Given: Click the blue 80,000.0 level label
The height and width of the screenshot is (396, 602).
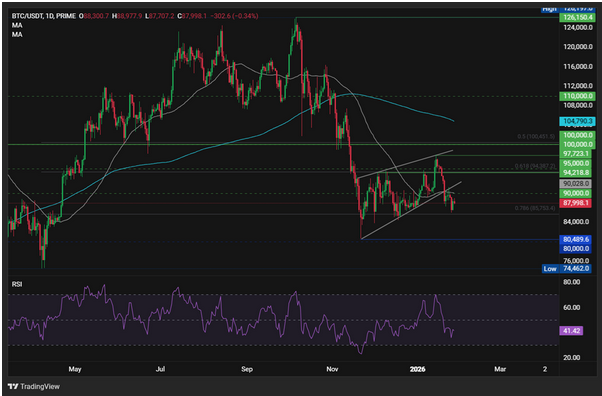Looking at the screenshot, I should pyautogui.click(x=577, y=249).
